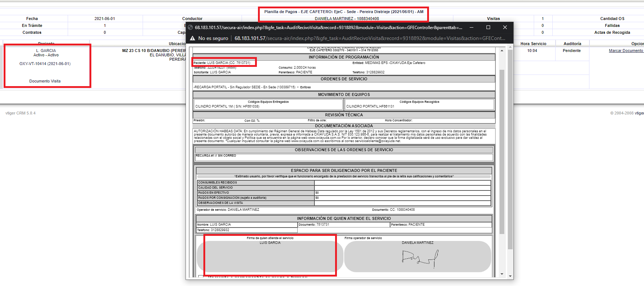This screenshot has width=644, height=286.
Task: Minimize the audit popup window
Action: 472,28
